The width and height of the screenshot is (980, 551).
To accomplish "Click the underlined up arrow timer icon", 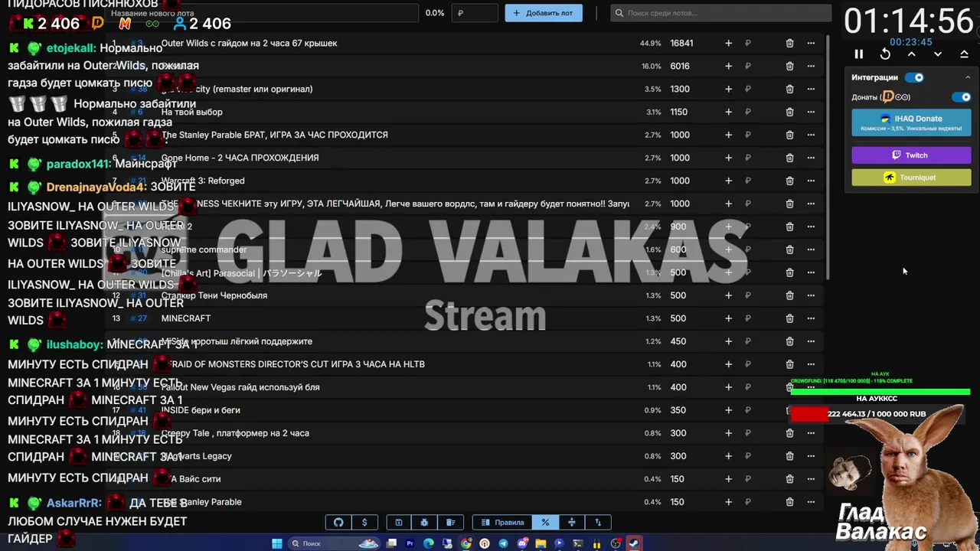I will click(x=964, y=54).
